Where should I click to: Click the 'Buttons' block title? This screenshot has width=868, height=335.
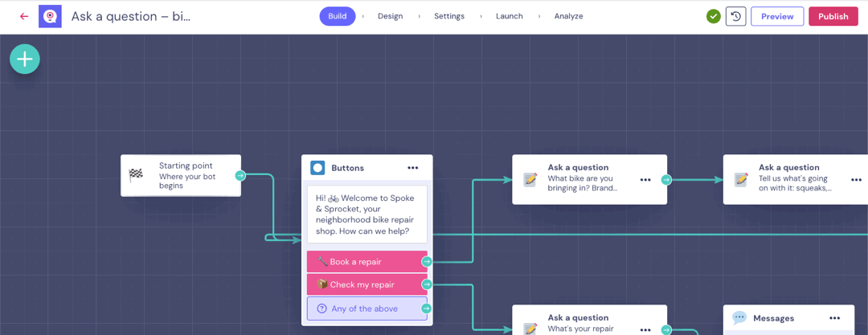coord(348,168)
